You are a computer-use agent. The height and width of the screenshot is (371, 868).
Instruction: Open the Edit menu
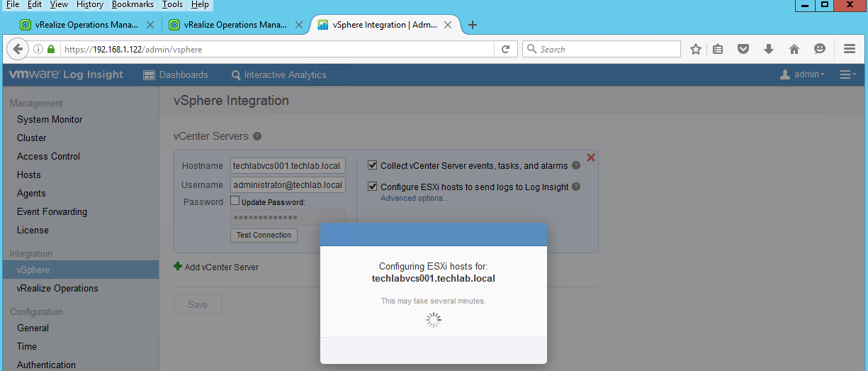click(x=35, y=4)
